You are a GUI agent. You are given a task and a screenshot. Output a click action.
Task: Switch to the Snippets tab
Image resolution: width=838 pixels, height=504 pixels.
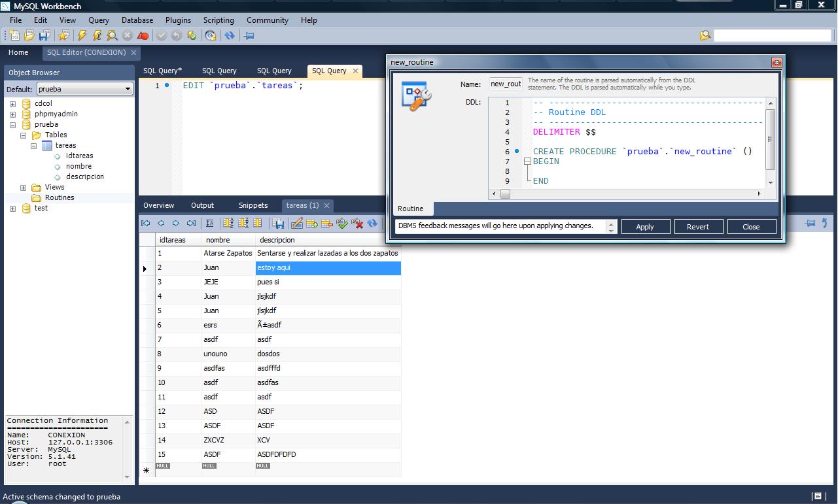coord(253,205)
